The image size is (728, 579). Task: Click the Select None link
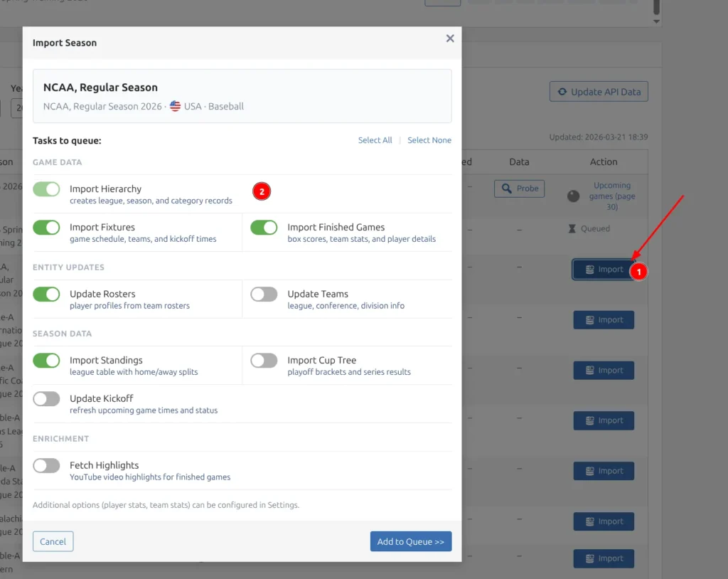coord(429,140)
